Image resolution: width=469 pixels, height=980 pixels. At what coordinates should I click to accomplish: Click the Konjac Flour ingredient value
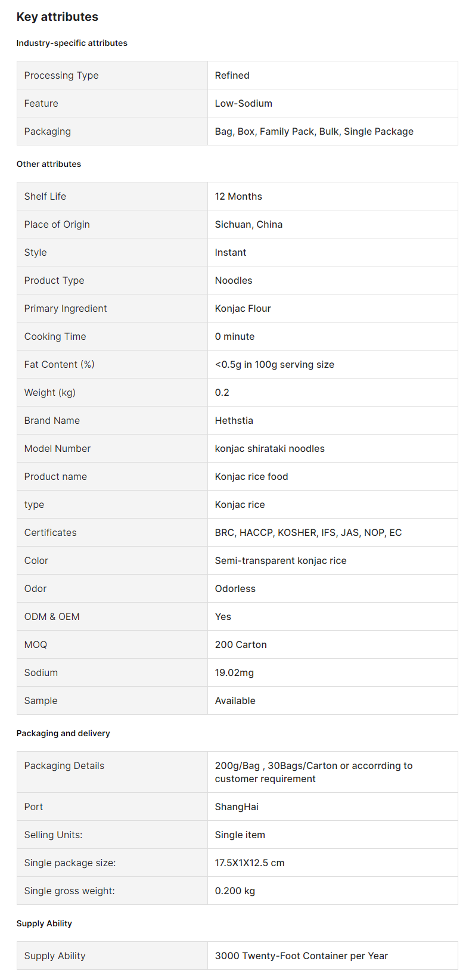[243, 308]
